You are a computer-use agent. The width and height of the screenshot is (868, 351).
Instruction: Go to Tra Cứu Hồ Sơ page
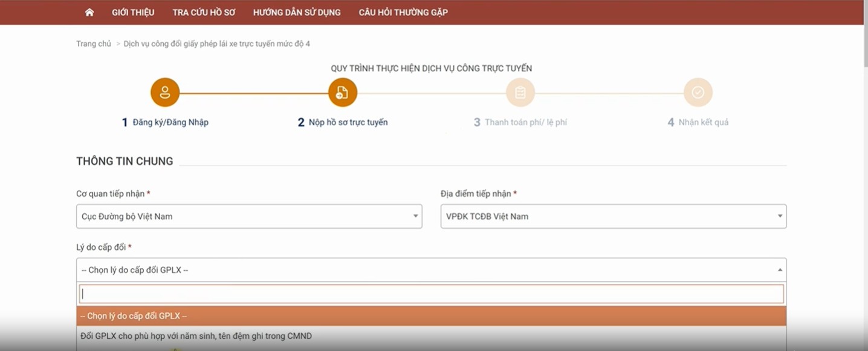click(x=204, y=12)
